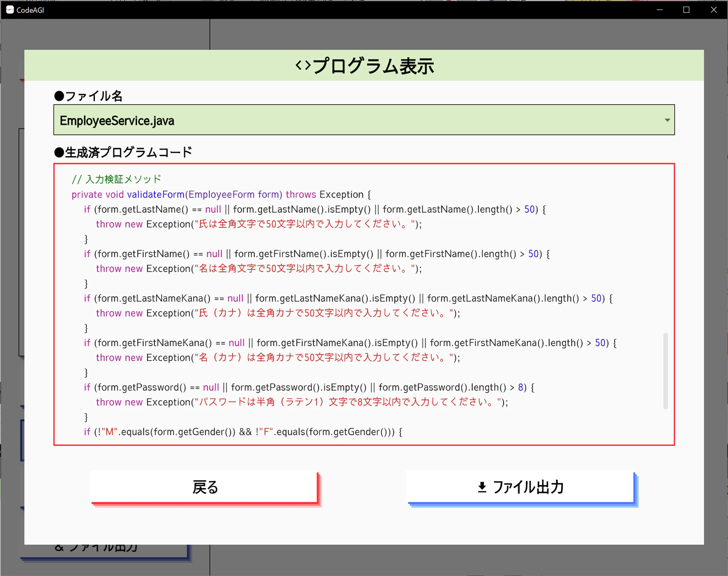Minimize the CodeAGI window
This screenshot has width=728, height=576.
tap(660, 10)
